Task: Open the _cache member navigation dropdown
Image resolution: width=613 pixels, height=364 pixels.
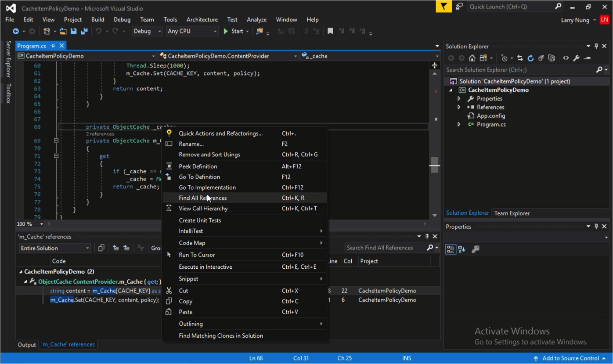Action: [370, 56]
